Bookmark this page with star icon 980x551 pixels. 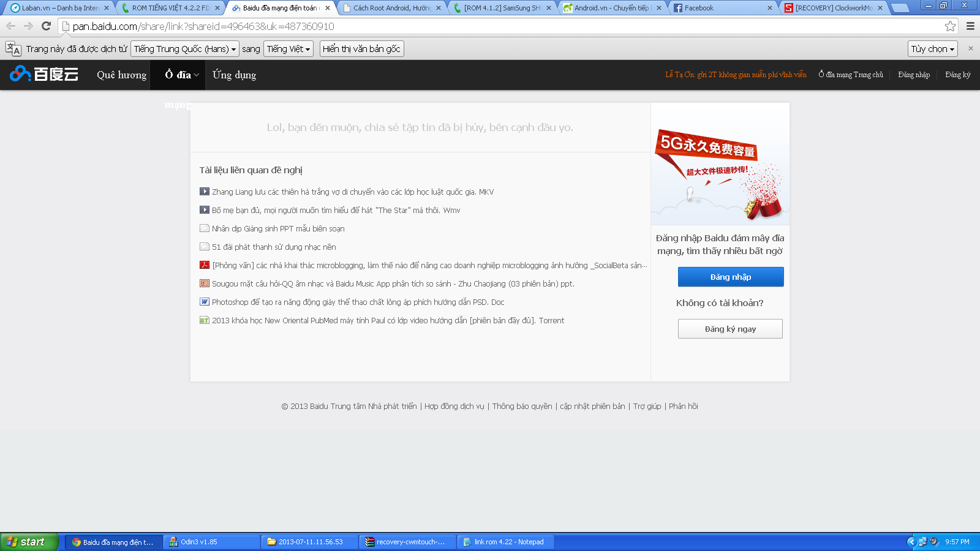click(950, 26)
